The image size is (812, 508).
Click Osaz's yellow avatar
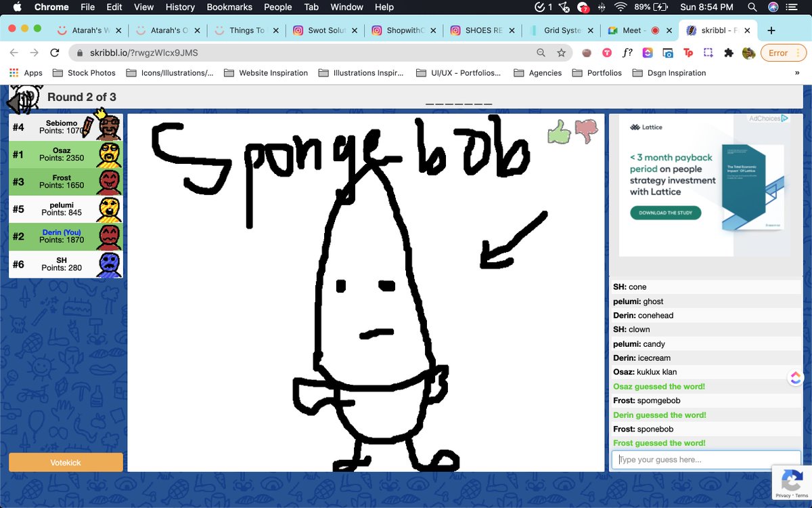(x=110, y=154)
